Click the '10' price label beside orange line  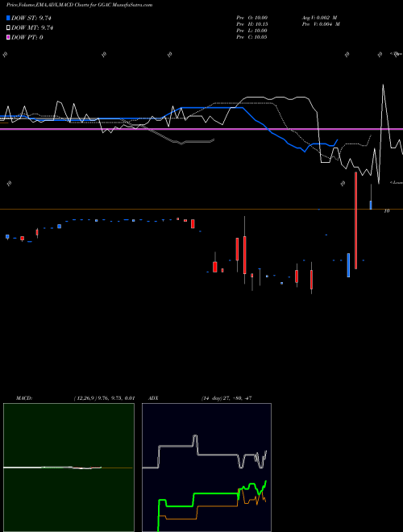pos(387,211)
